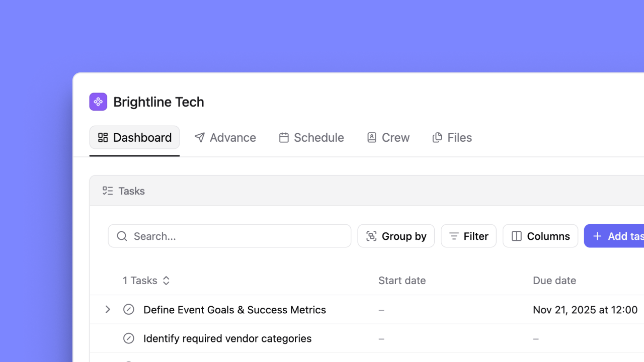Select the Dashboard grid icon
This screenshot has width=644, height=362.
(103, 137)
